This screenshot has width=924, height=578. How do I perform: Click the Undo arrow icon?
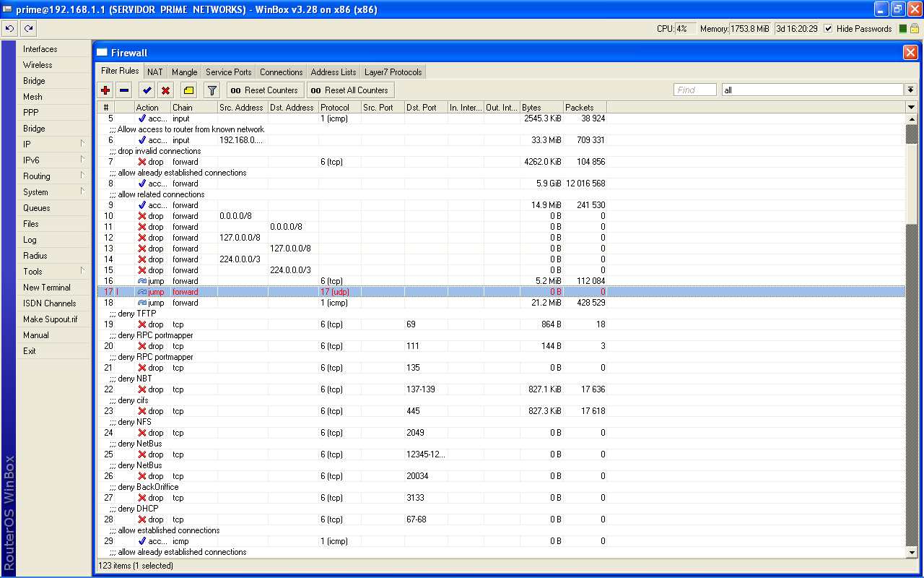click(9, 29)
